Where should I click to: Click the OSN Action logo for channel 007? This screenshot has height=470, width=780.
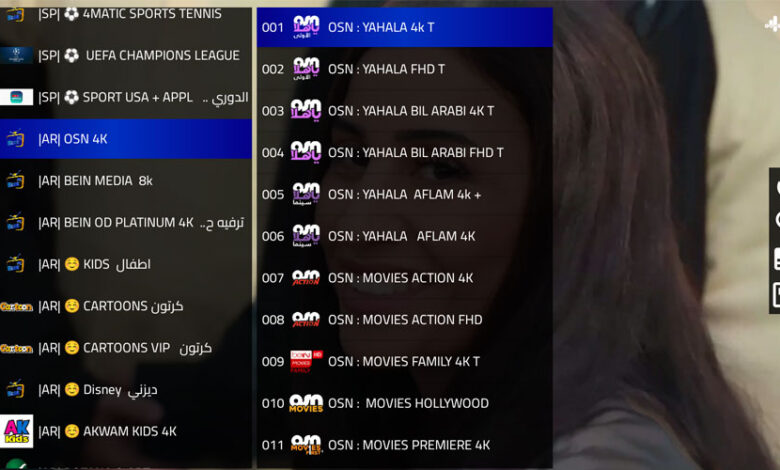[x=306, y=278]
